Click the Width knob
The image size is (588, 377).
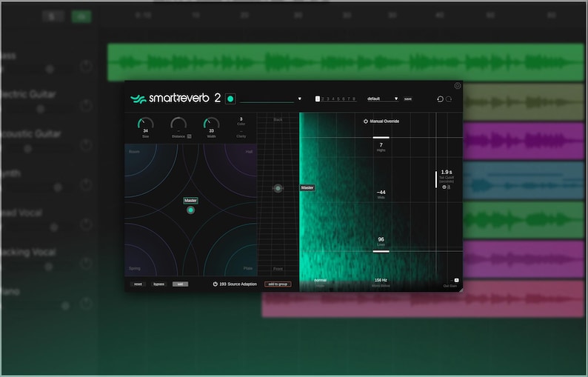212,124
